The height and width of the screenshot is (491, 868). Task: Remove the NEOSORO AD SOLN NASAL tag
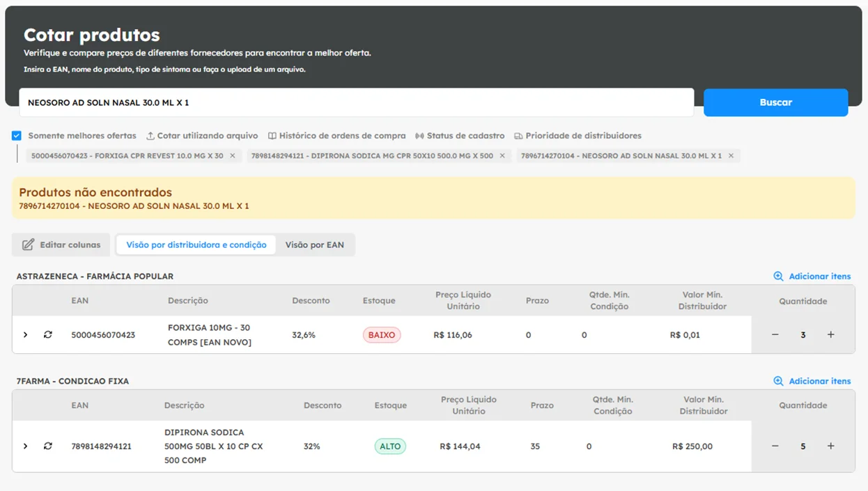[x=731, y=156]
